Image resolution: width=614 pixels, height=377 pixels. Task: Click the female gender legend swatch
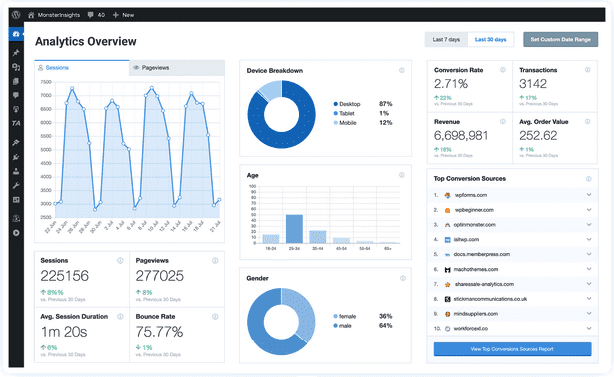[336, 316]
